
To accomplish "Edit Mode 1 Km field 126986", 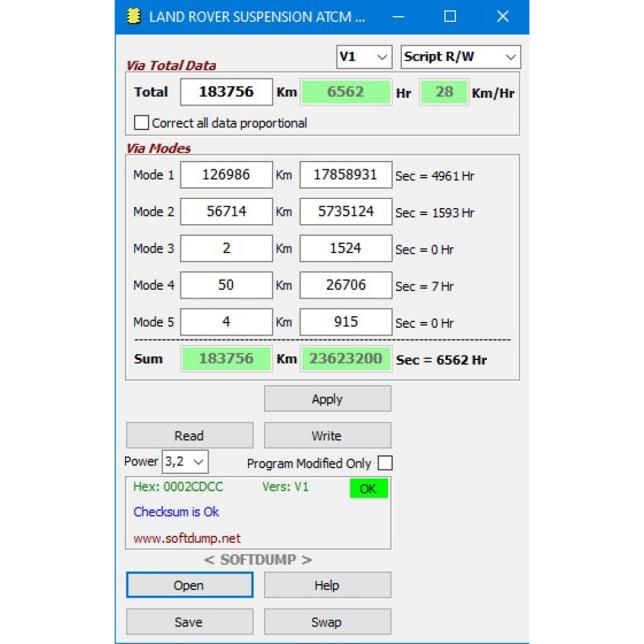I will (x=226, y=175).
